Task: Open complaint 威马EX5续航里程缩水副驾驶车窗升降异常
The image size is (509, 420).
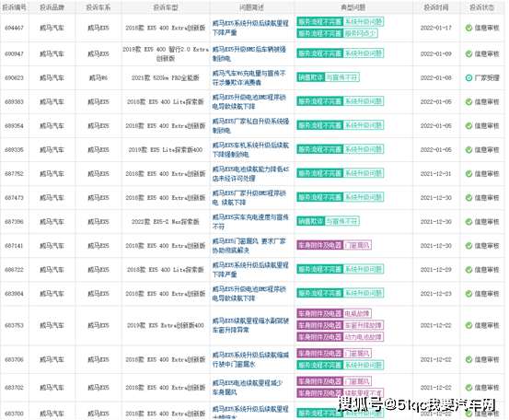Action: coord(250,325)
